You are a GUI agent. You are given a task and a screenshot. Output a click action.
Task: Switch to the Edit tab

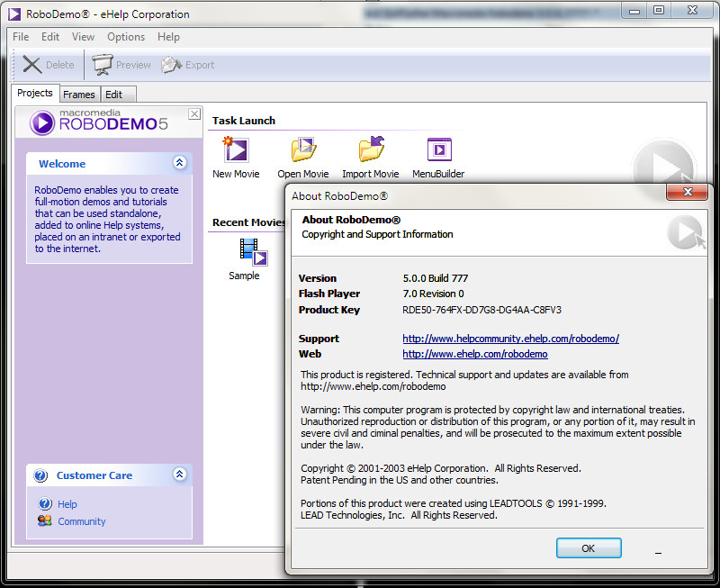click(114, 95)
